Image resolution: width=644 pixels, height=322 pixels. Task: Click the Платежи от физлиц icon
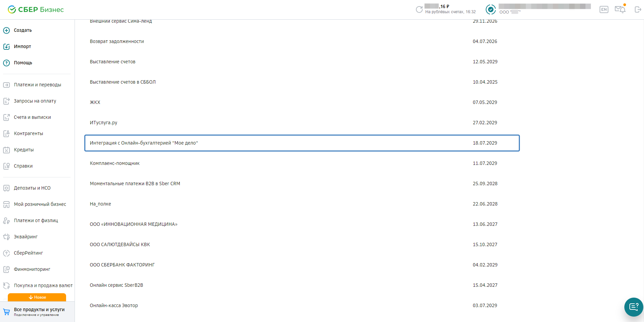coord(6,221)
